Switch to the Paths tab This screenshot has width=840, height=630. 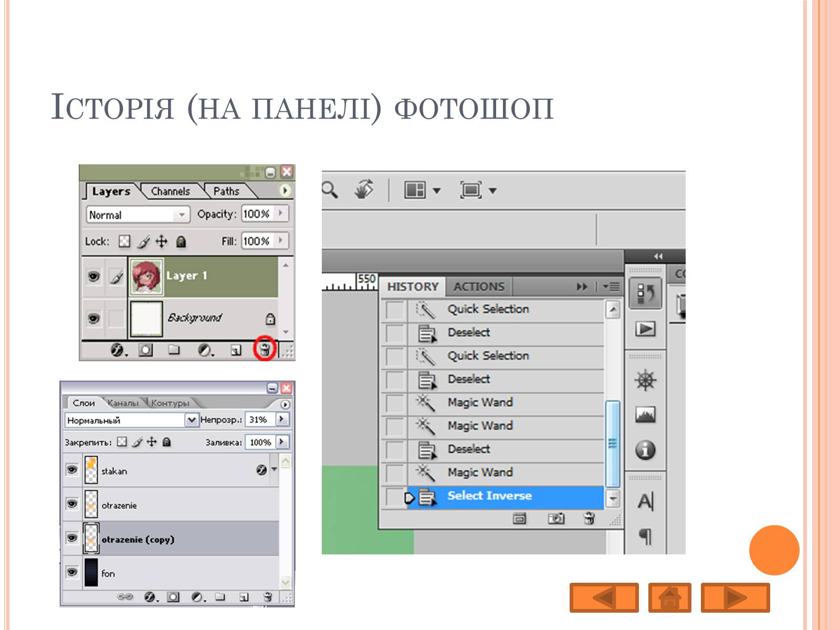click(226, 192)
